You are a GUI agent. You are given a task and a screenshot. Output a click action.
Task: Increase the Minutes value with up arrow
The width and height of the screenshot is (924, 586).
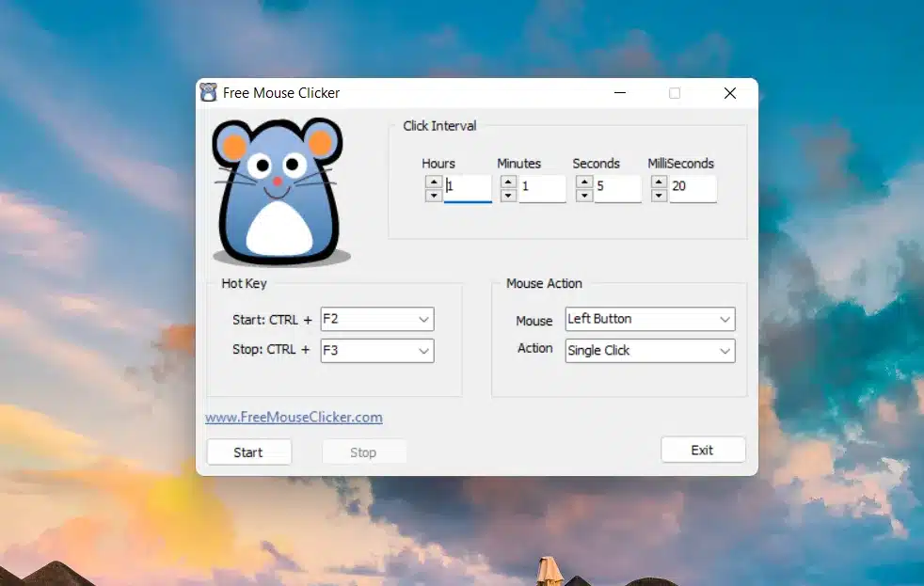point(508,182)
